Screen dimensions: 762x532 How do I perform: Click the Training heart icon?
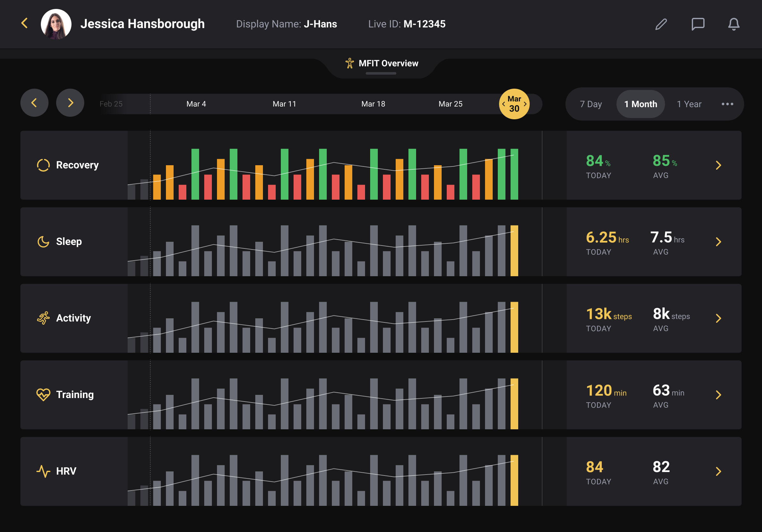(43, 394)
